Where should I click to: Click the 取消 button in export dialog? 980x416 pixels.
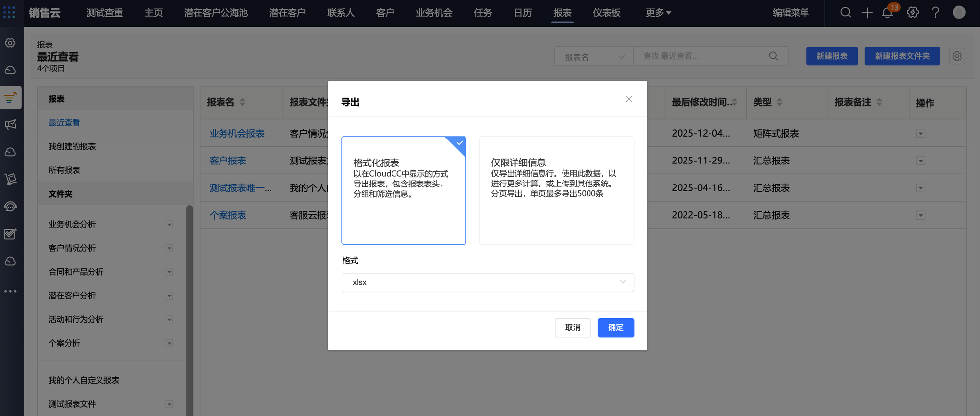pyautogui.click(x=572, y=327)
